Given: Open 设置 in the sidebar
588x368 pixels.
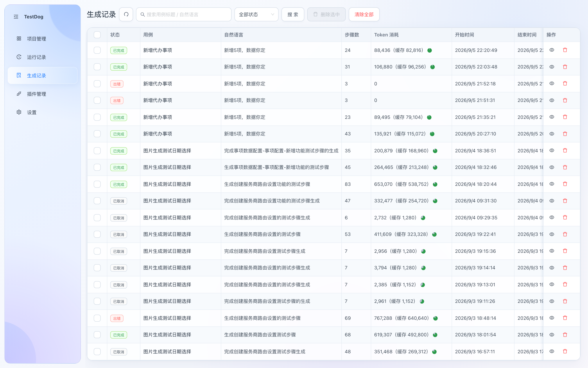Looking at the screenshot, I should (x=42, y=112).
